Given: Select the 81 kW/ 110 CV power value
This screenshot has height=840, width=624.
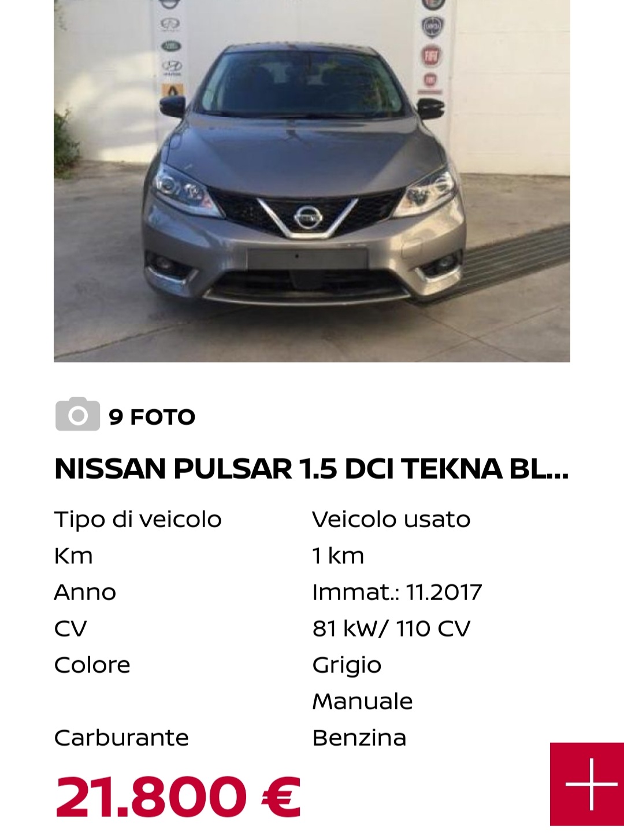Looking at the screenshot, I should [x=391, y=628].
